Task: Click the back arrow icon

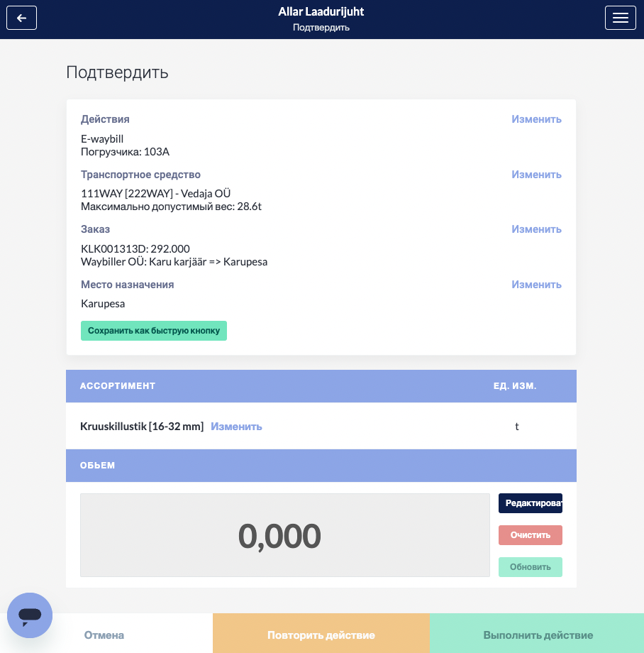Action: (22, 18)
